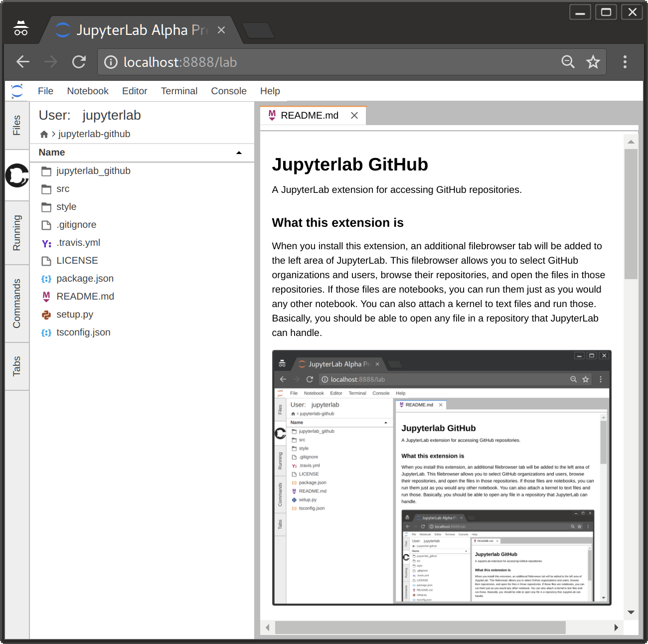Click the style folder icon

(x=46, y=207)
